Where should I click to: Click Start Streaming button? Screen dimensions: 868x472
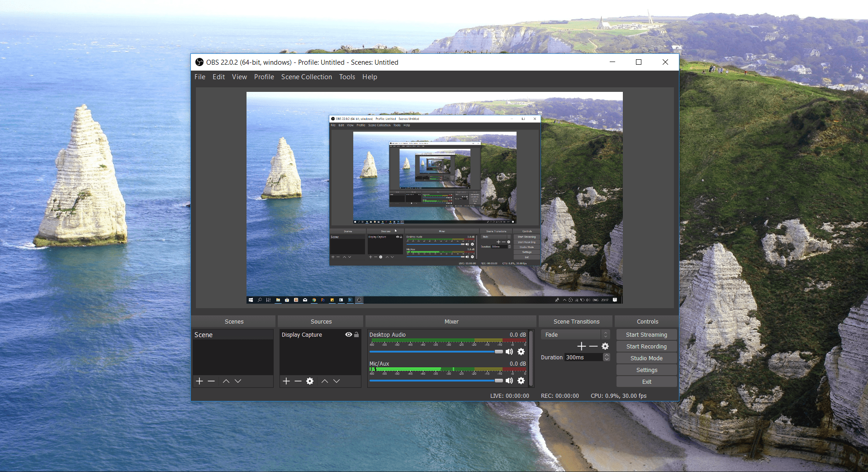647,334
